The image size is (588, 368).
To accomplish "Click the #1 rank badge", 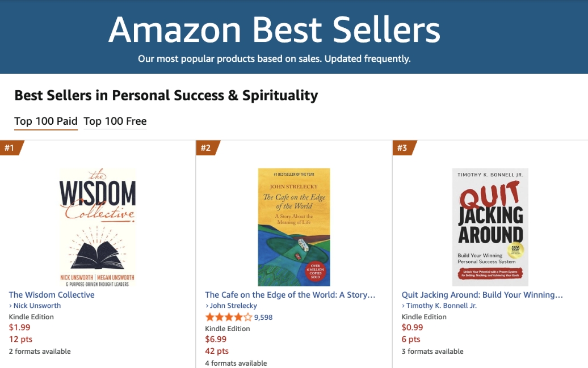I will click(x=10, y=147).
